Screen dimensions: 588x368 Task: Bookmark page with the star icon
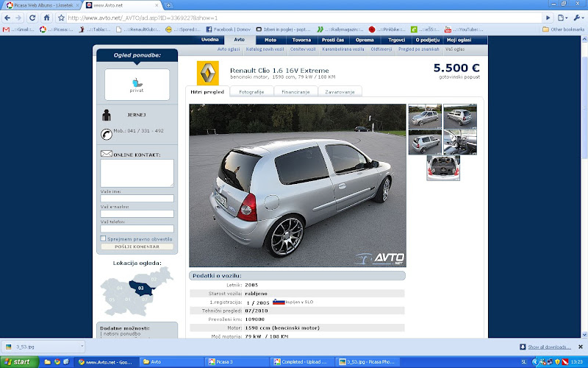[62, 18]
